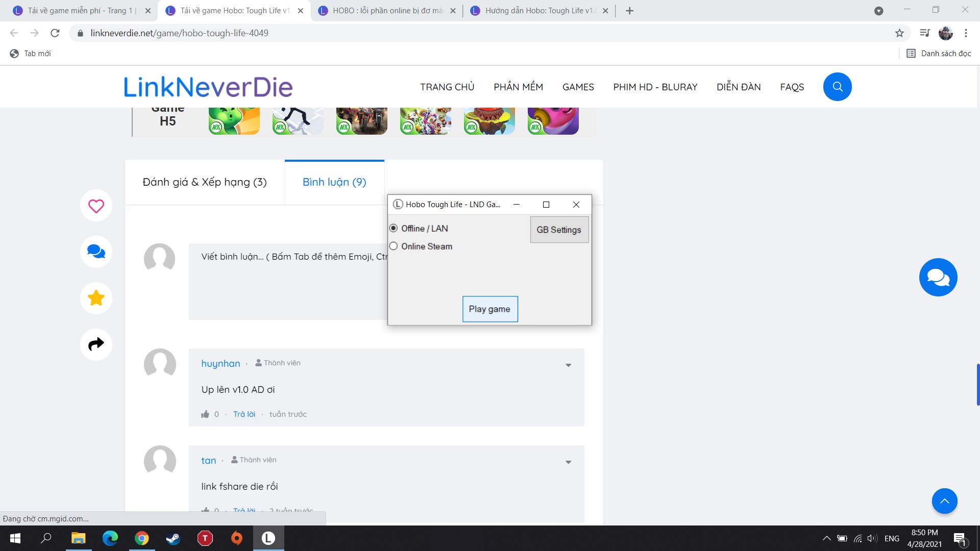Click the blue comments sidebar icon

[x=96, y=252]
